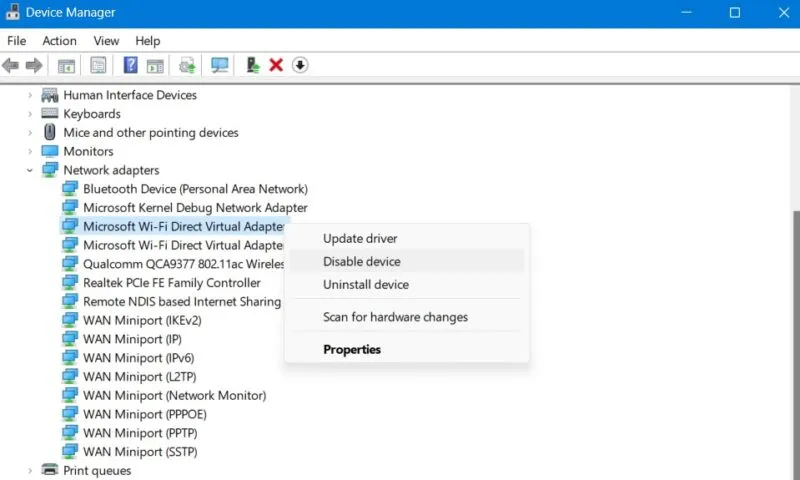This screenshot has width=800, height=480.
Task: Click the red X uninstall device icon
Action: point(276,66)
